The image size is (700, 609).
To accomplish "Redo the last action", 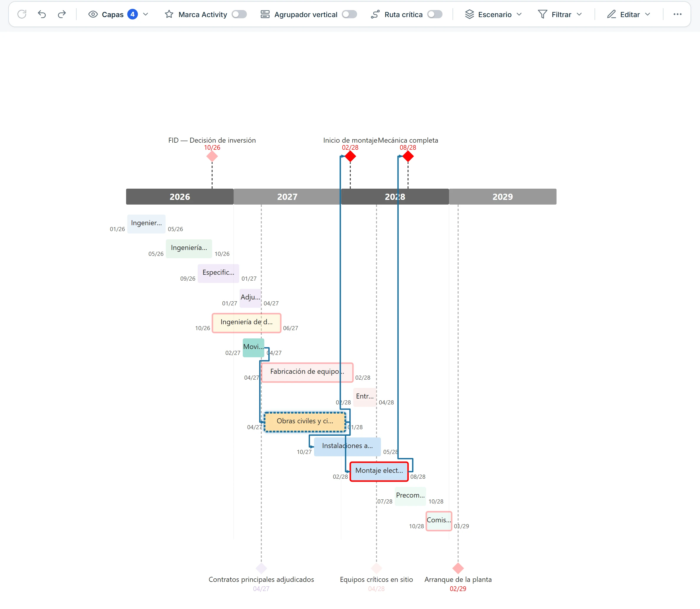I will click(x=62, y=14).
